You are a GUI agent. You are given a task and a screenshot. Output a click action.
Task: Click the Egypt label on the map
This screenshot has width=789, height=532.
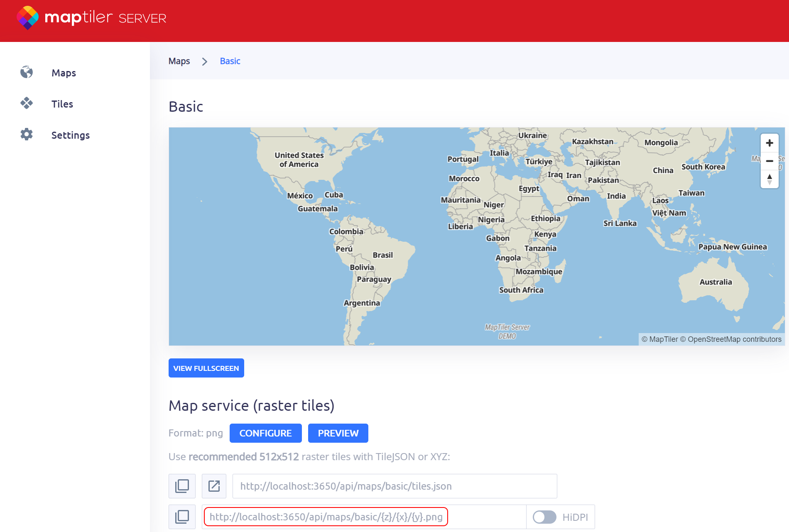pos(529,189)
